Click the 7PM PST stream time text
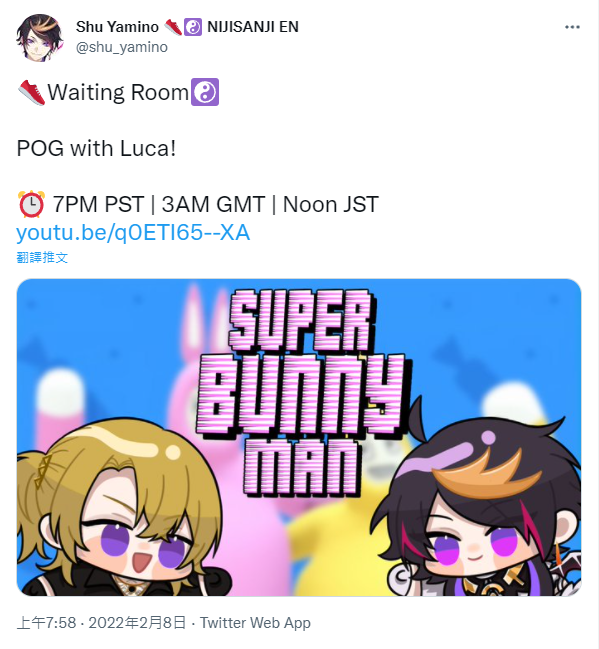 98,204
